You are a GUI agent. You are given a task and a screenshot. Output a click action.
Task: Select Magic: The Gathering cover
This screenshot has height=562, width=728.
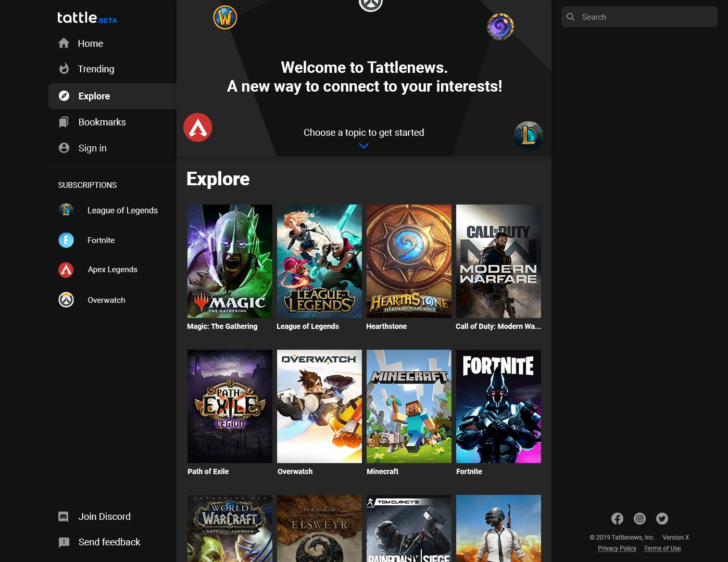[x=230, y=261]
